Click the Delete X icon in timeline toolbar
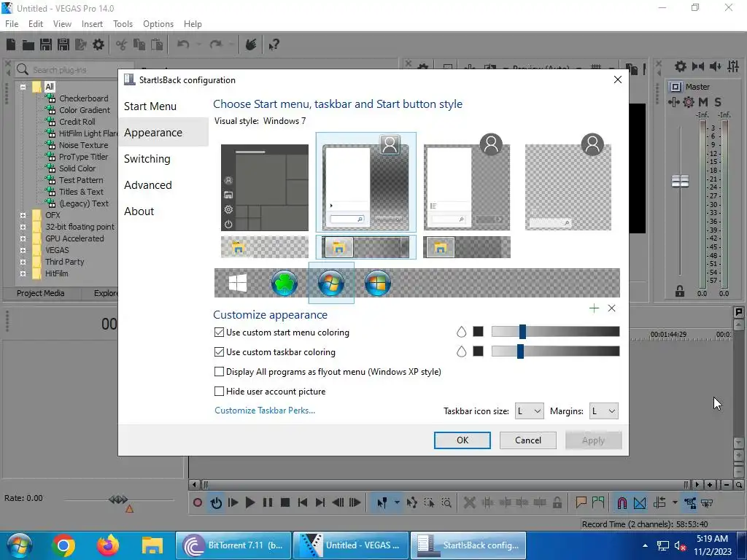The image size is (747, 560). click(x=470, y=502)
